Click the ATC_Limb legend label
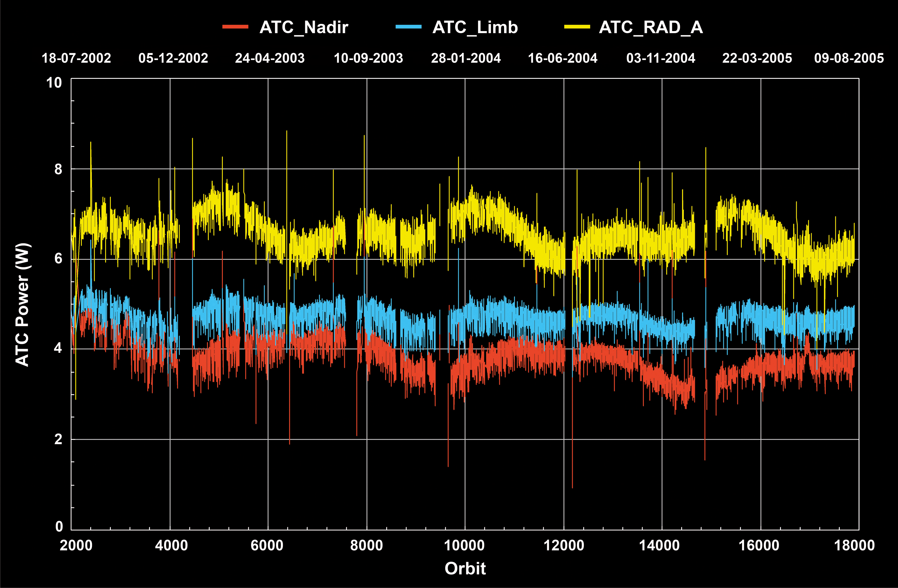898x588 pixels. (475, 27)
